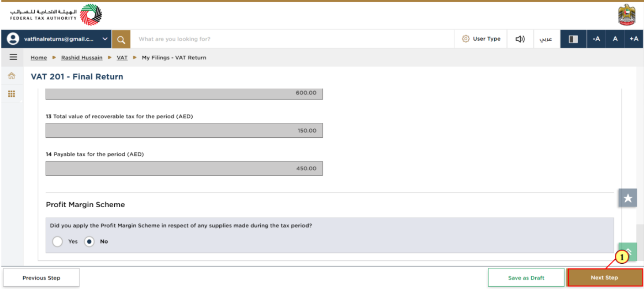Image resolution: width=644 pixels, height=289 pixels.
Task: Select No for Profit Margin Scheme
Action: pos(89,242)
